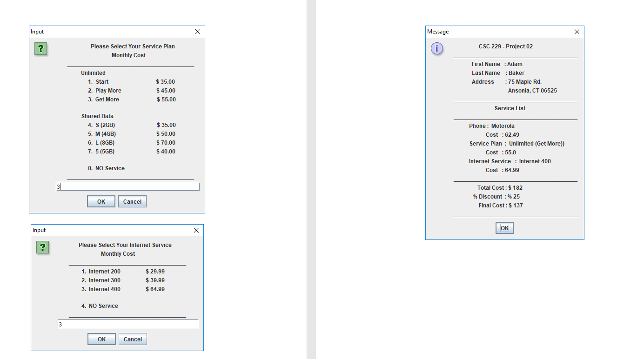The height and width of the screenshot is (359, 644).
Task: Click the 'Shared Data' heading text
Action: point(97,116)
